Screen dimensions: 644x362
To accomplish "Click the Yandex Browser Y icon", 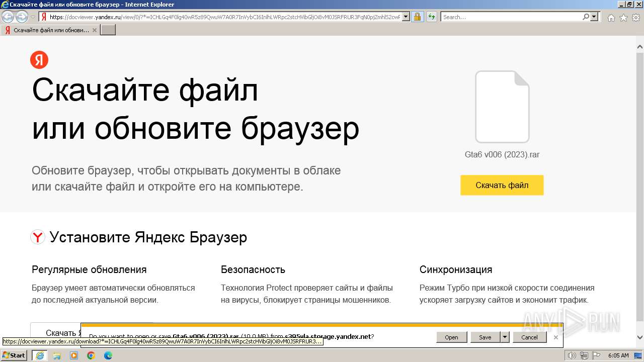I will (38, 237).
